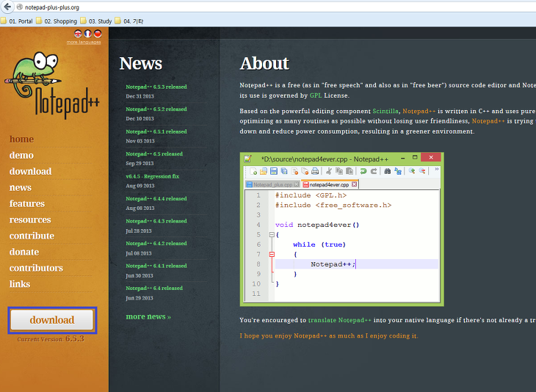Click Zoom In icon in Notepad++ screenshot
This screenshot has width=536, height=392.
click(x=412, y=171)
